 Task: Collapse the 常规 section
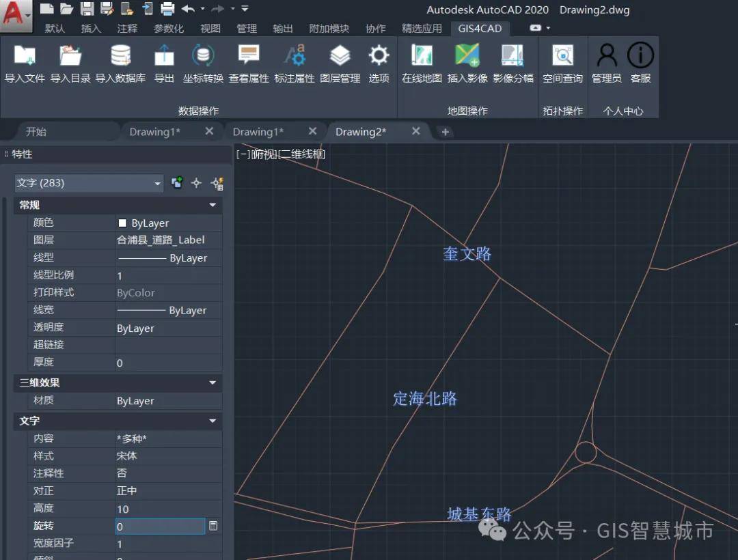tap(213, 205)
